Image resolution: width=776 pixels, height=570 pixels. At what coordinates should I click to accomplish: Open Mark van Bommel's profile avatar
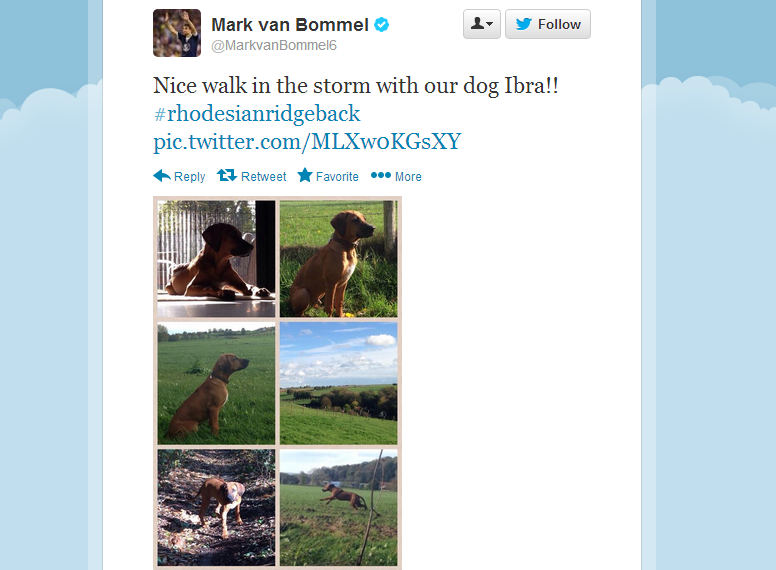click(x=177, y=33)
